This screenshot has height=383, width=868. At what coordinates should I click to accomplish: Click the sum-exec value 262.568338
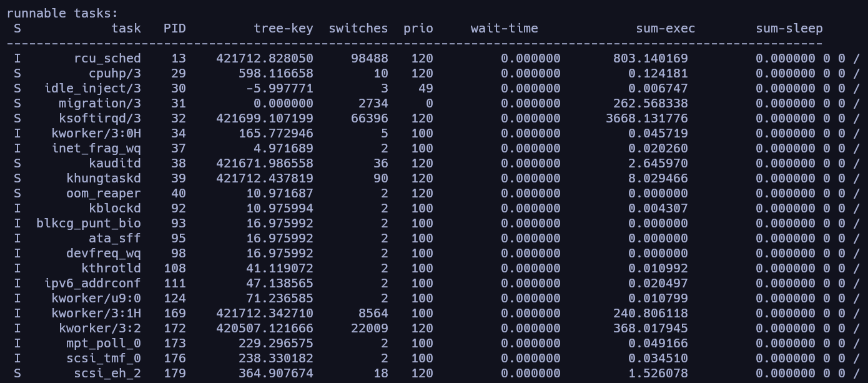point(651,103)
